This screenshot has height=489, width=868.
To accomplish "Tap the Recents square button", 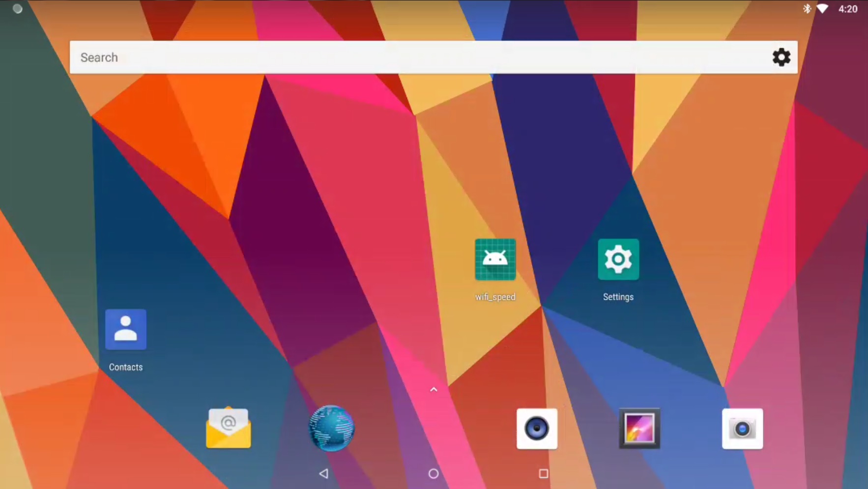I will click(544, 474).
